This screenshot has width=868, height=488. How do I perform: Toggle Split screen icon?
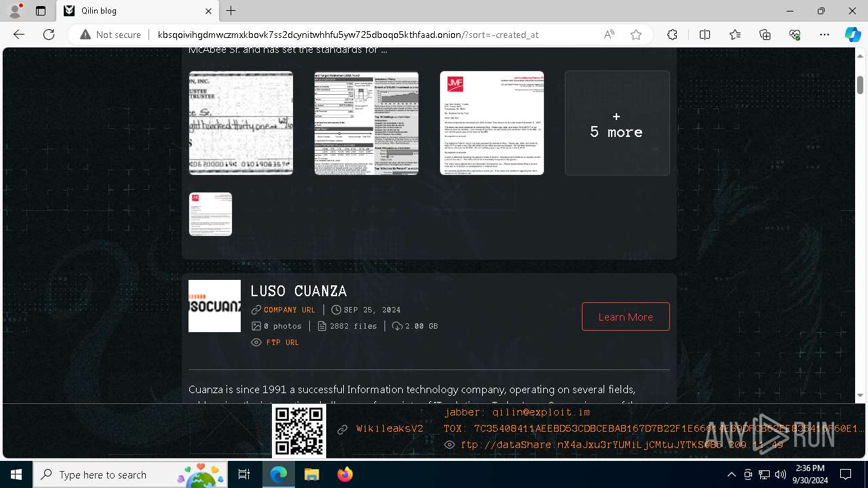click(x=705, y=35)
